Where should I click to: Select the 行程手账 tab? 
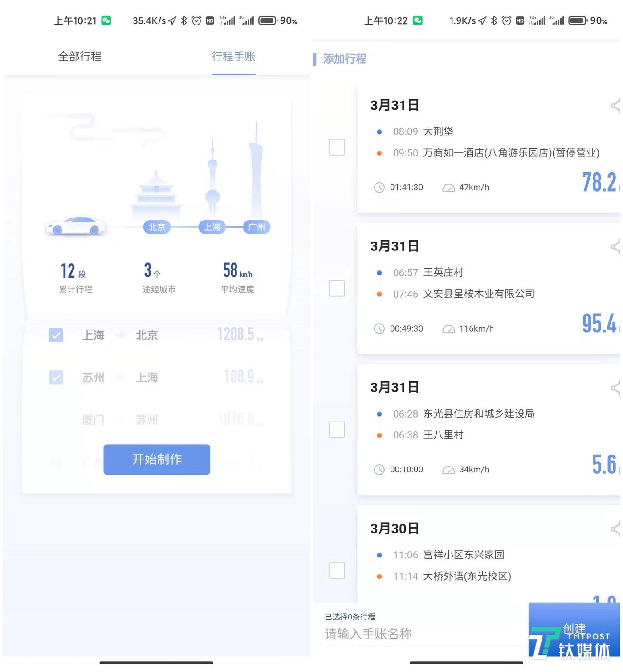coord(233,57)
